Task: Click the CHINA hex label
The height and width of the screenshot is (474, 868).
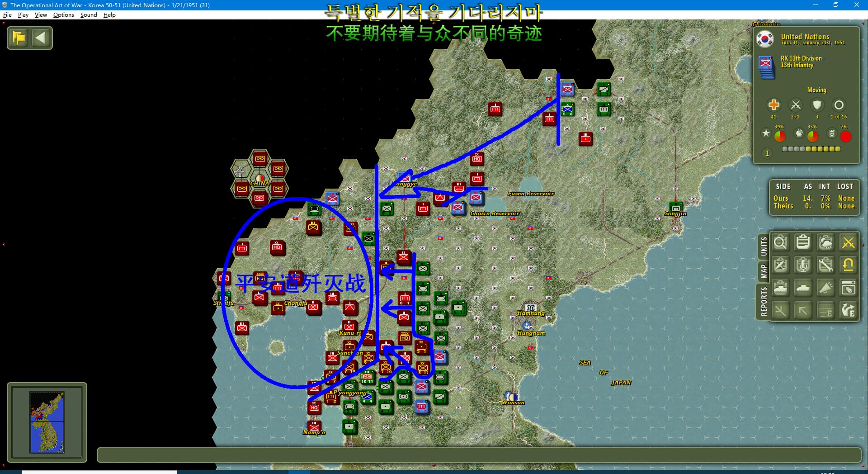Action: [259, 184]
